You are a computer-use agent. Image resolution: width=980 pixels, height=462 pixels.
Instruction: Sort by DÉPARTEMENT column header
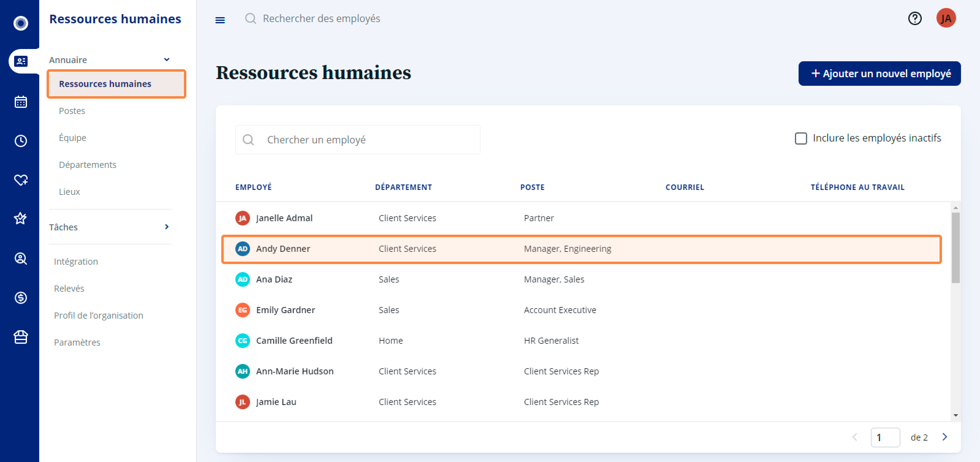[x=403, y=187]
